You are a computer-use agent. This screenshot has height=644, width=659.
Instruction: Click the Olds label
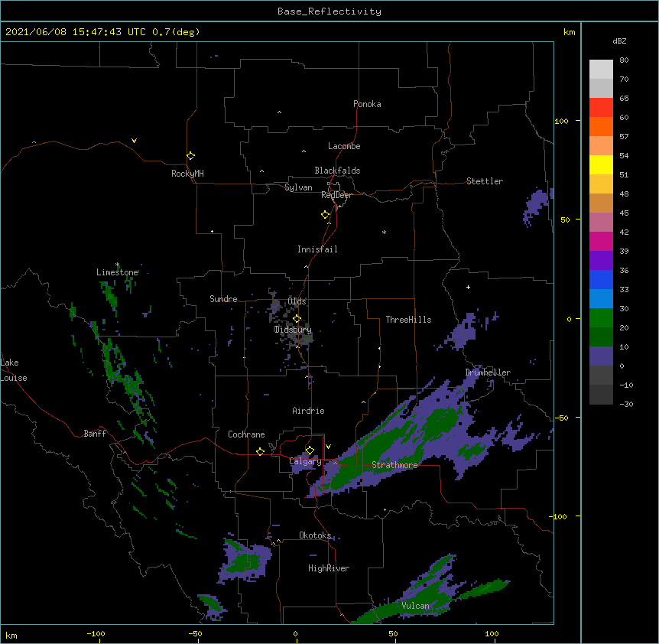click(x=297, y=301)
